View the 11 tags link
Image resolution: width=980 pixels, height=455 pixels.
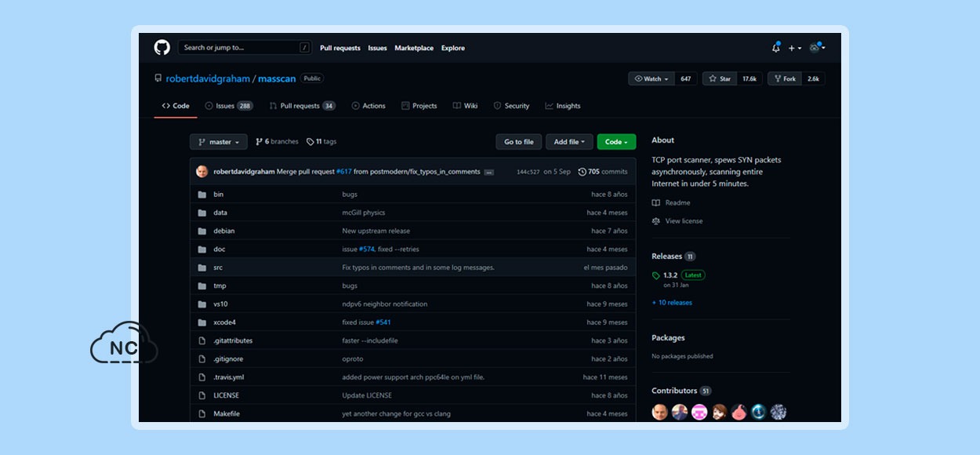(321, 142)
